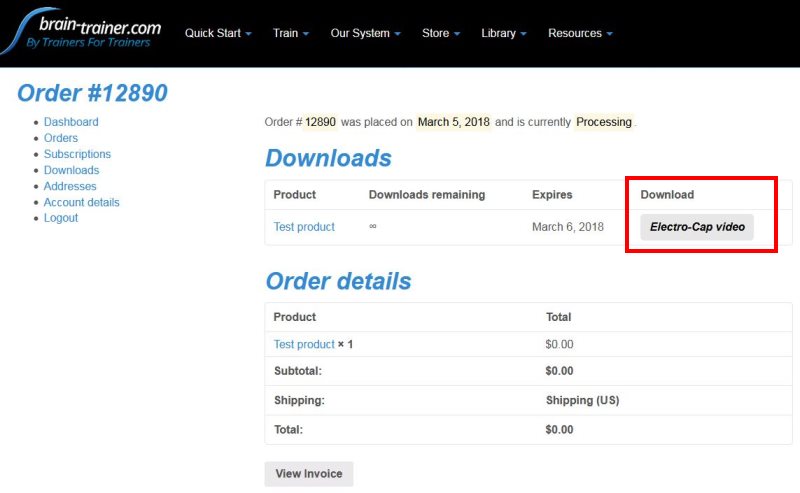Expand the Store menu

[x=441, y=33]
